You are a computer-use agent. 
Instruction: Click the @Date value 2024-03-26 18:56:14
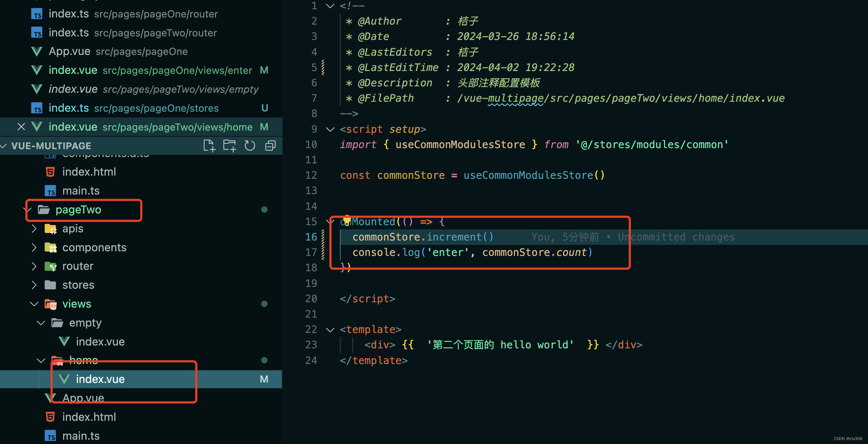tap(516, 36)
